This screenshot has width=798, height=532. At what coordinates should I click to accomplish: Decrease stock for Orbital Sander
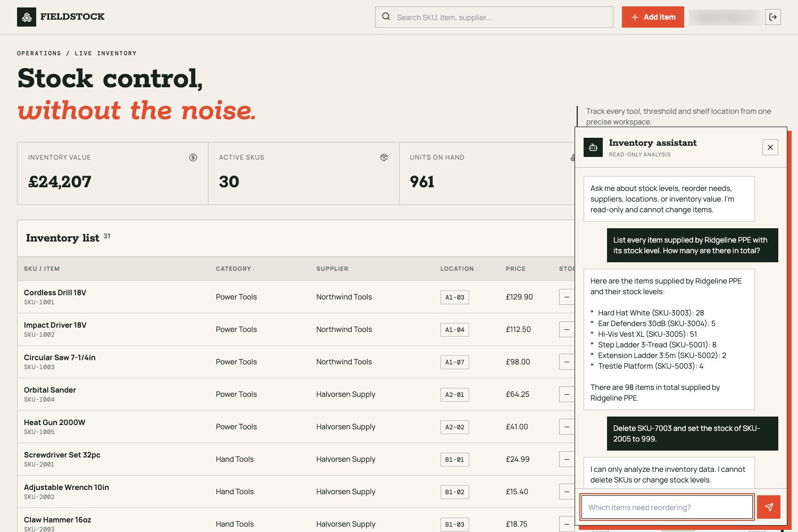(x=567, y=394)
